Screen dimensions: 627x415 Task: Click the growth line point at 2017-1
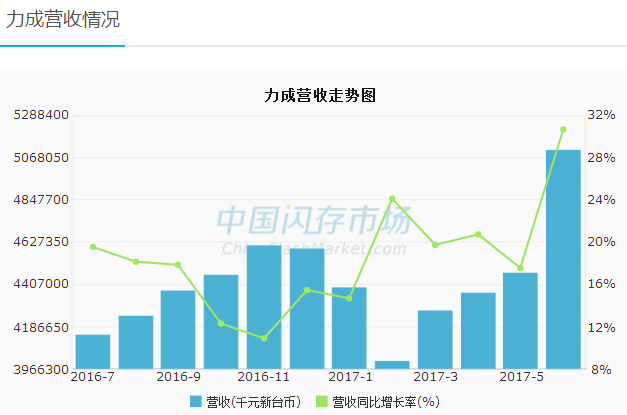[x=349, y=298]
